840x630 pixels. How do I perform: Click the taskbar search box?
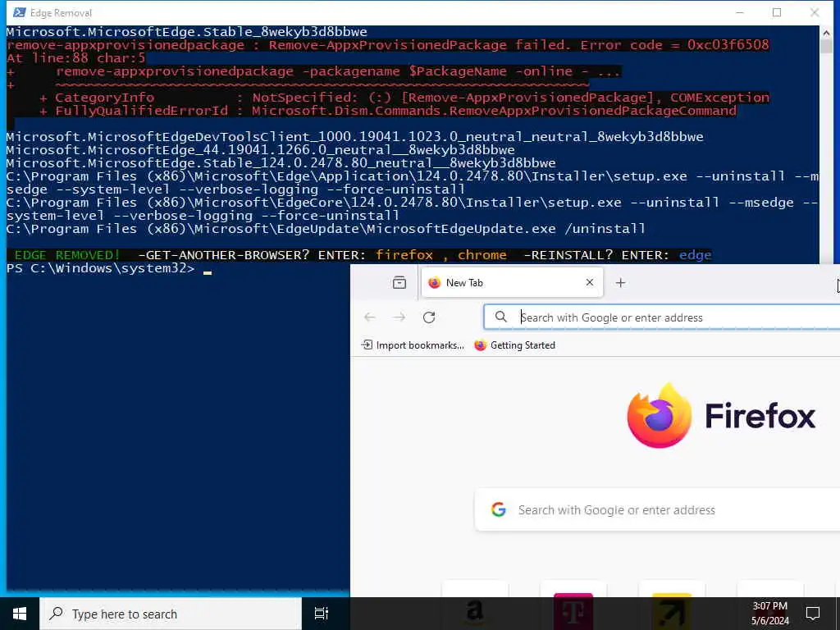coord(171,614)
